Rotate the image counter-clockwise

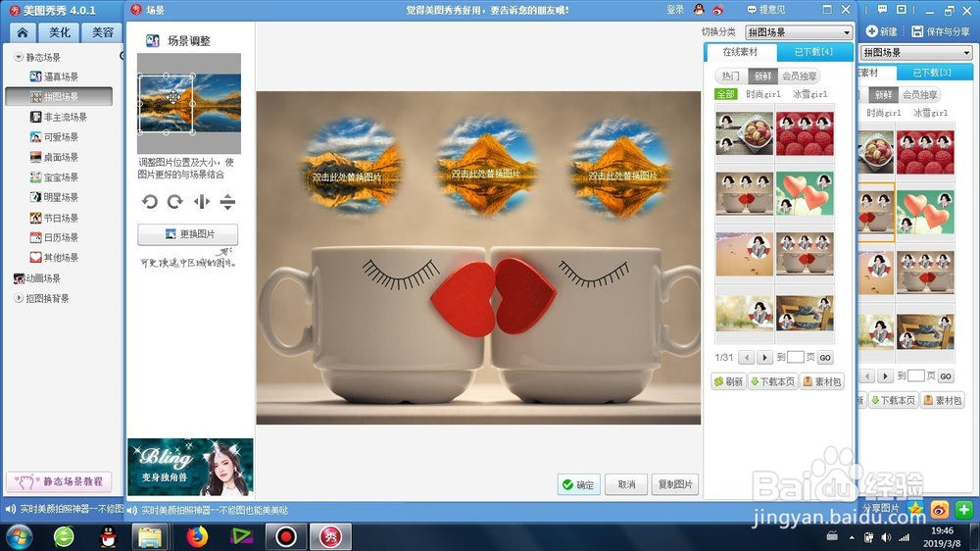pos(149,201)
